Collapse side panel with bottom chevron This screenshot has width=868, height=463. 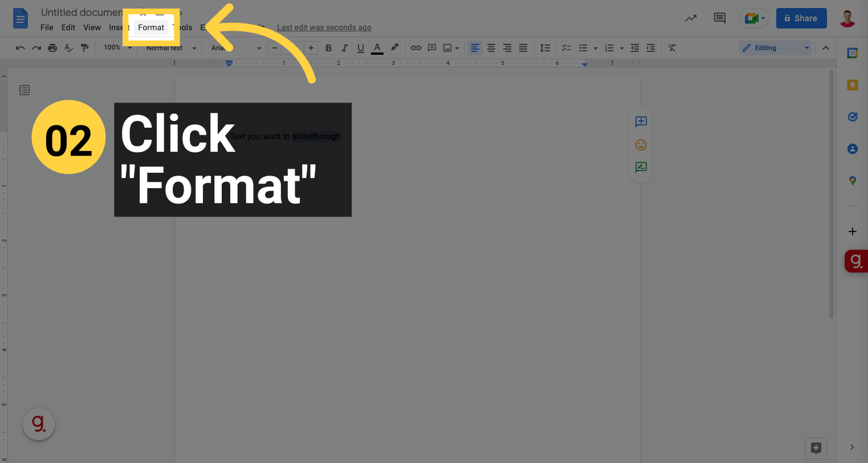(x=852, y=447)
